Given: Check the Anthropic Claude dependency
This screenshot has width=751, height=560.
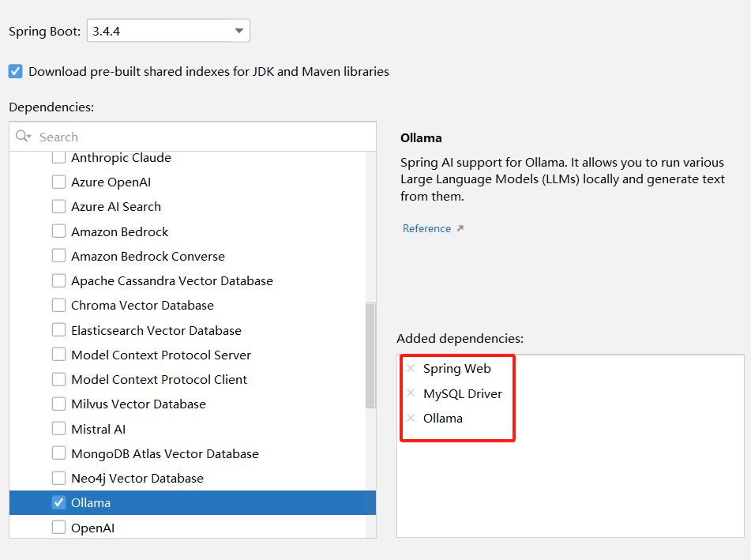Looking at the screenshot, I should tap(58, 158).
